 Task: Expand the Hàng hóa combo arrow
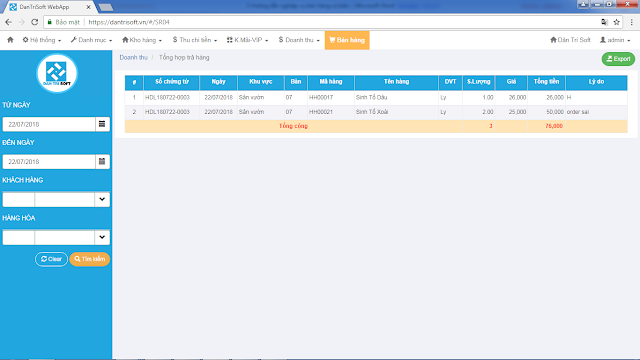[x=102, y=237]
